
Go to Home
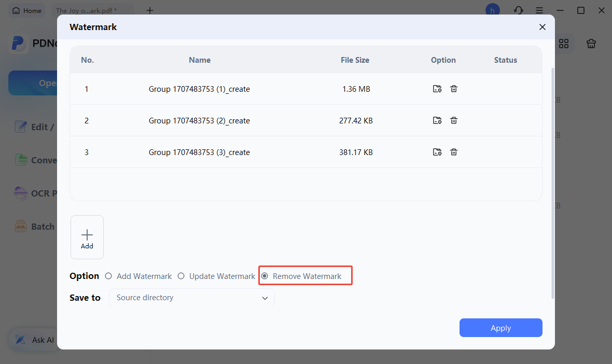coord(26,10)
